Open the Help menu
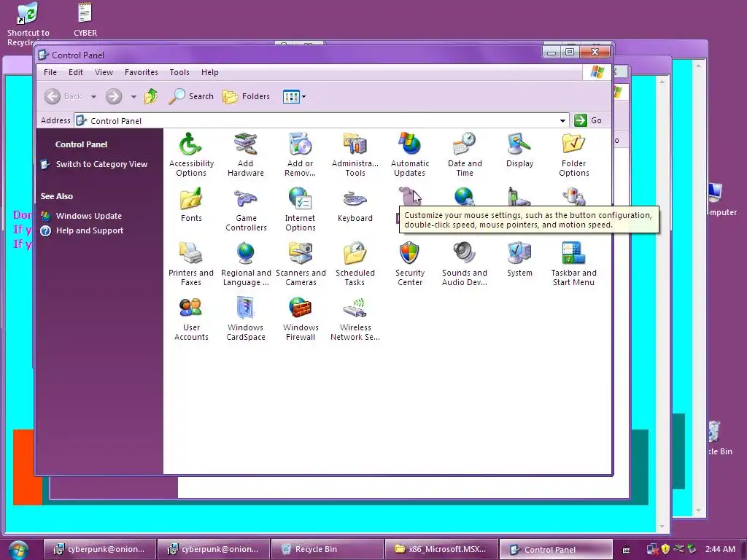Screen dimensions: 747x560 209,72
